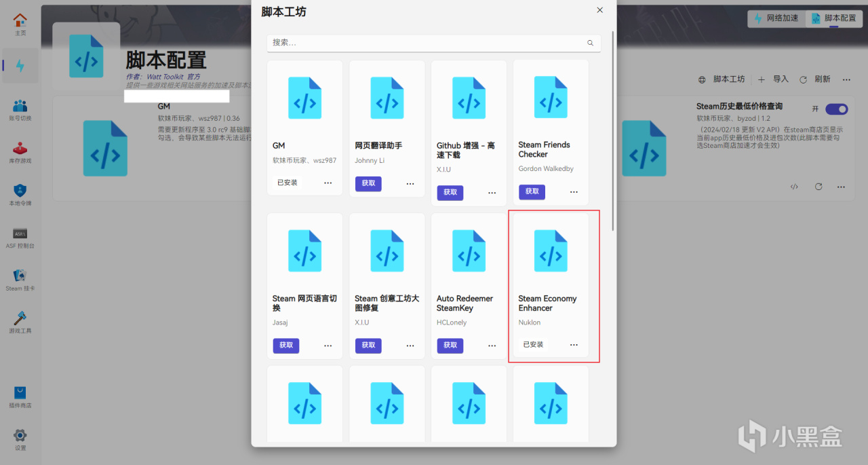Close the 脚本工坊 dialog

click(x=599, y=10)
